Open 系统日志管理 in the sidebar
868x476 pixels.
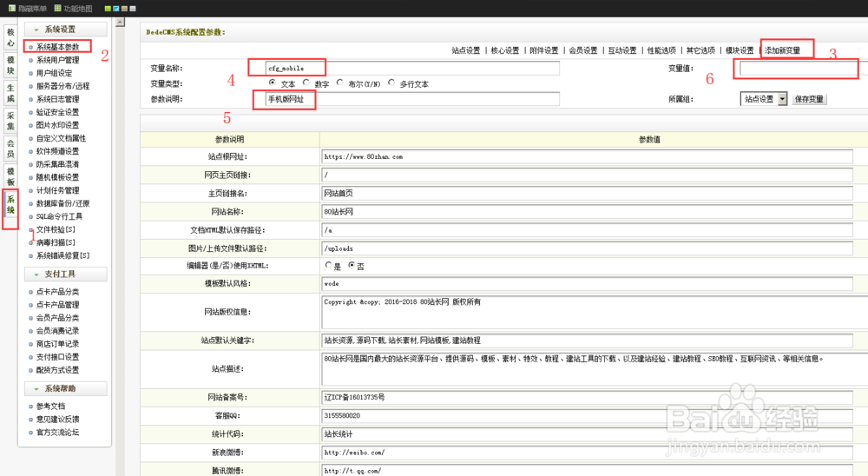coord(57,99)
